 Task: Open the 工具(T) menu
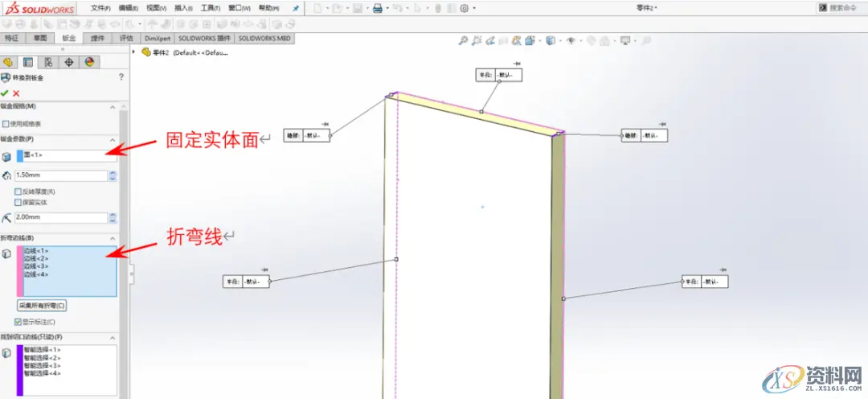coord(211,8)
